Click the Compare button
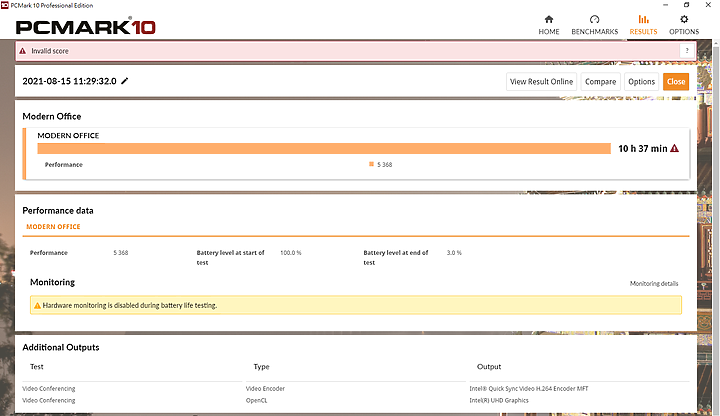The width and height of the screenshot is (720, 416). (600, 82)
